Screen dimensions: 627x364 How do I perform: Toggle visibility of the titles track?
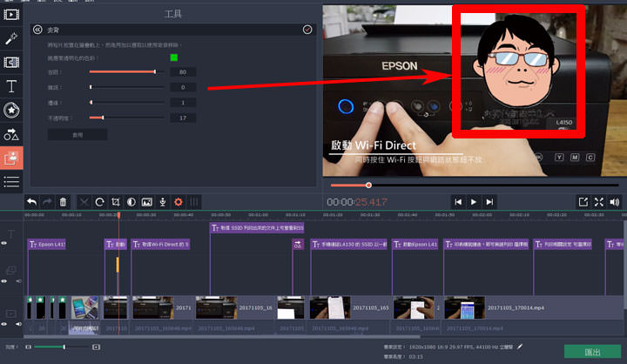click(4, 243)
